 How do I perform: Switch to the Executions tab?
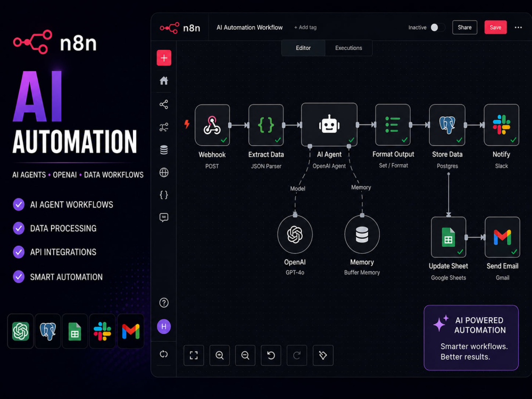coord(348,48)
